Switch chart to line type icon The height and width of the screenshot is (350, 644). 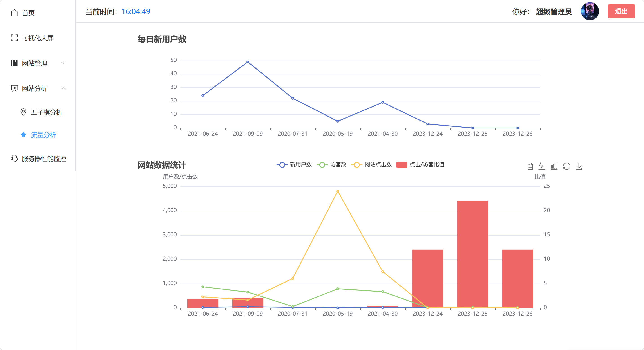click(542, 166)
